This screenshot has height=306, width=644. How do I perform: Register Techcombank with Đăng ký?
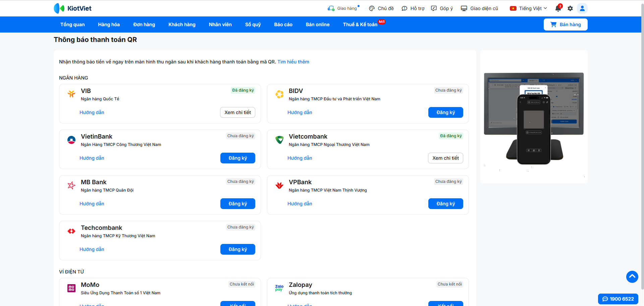click(238, 249)
